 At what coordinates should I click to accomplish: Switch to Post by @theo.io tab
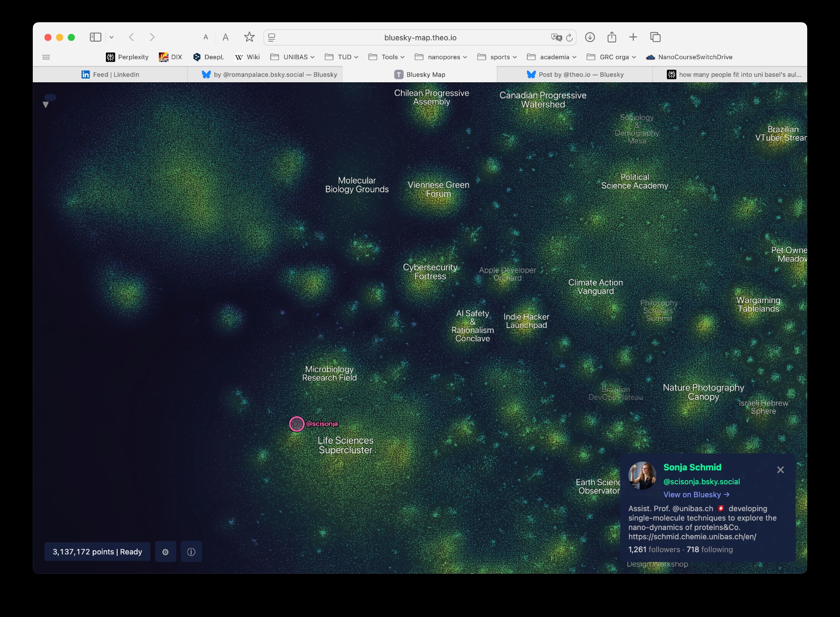[575, 74]
